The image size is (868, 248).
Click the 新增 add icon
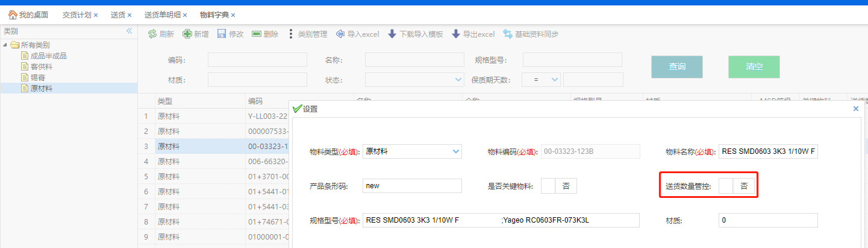[x=187, y=34]
